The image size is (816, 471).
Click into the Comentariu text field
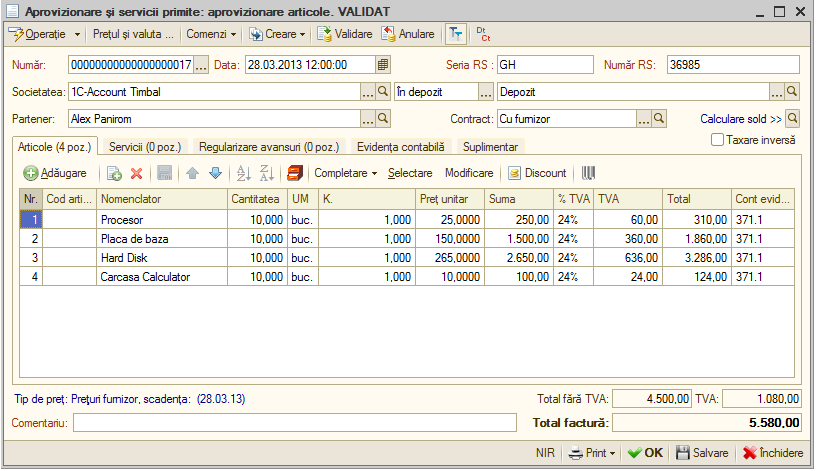click(295, 423)
